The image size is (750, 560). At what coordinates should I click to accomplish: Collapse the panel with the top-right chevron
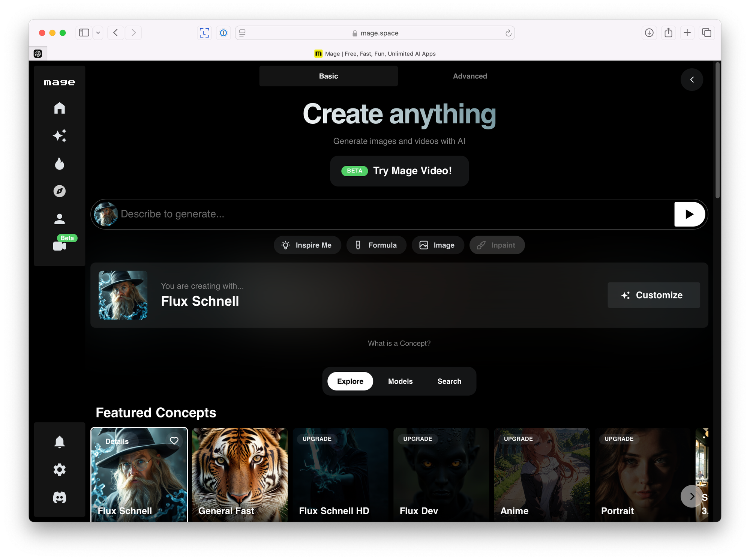coord(691,80)
